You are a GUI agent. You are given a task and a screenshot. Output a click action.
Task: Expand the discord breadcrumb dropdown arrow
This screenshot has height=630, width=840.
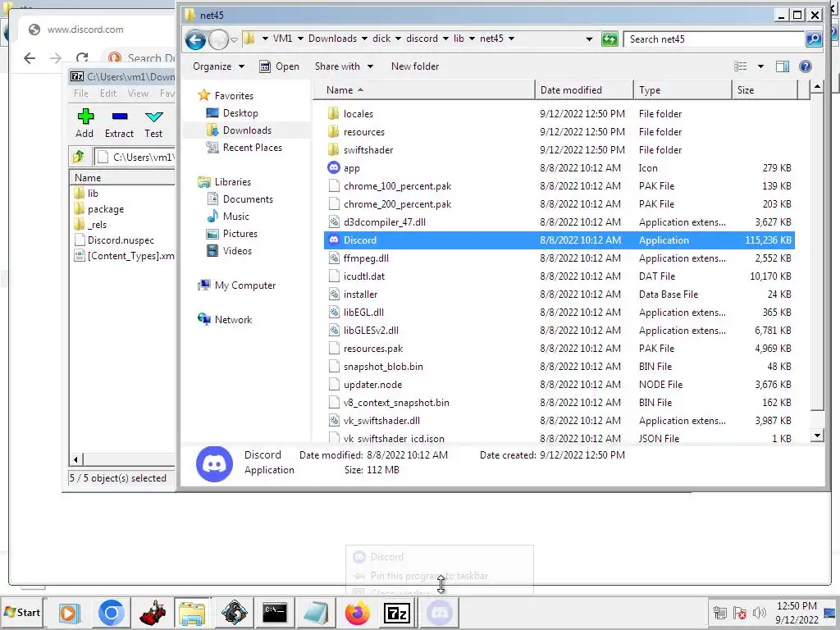(445, 39)
